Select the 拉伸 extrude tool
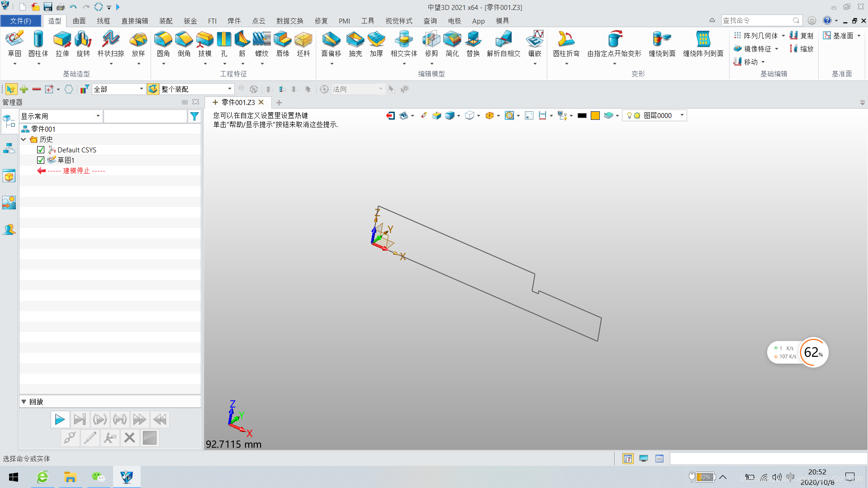Viewport: 868px width, 488px height. click(x=62, y=44)
